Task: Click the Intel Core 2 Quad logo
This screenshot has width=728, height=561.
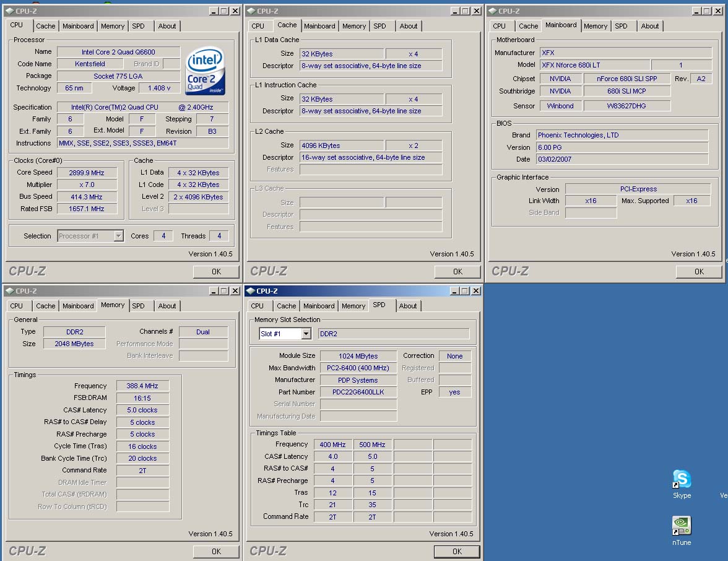Action: pos(206,71)
